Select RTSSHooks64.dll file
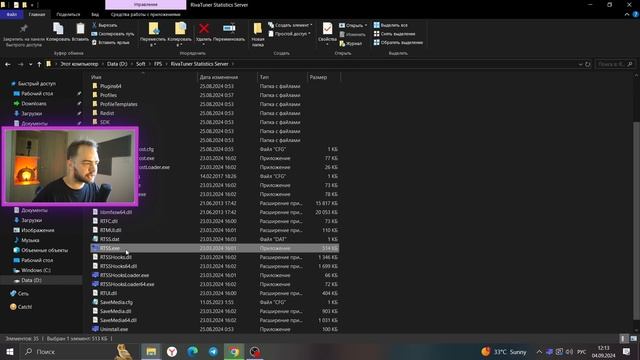The width and height of the screenshot is (640, 360). (x=118, y=266)
